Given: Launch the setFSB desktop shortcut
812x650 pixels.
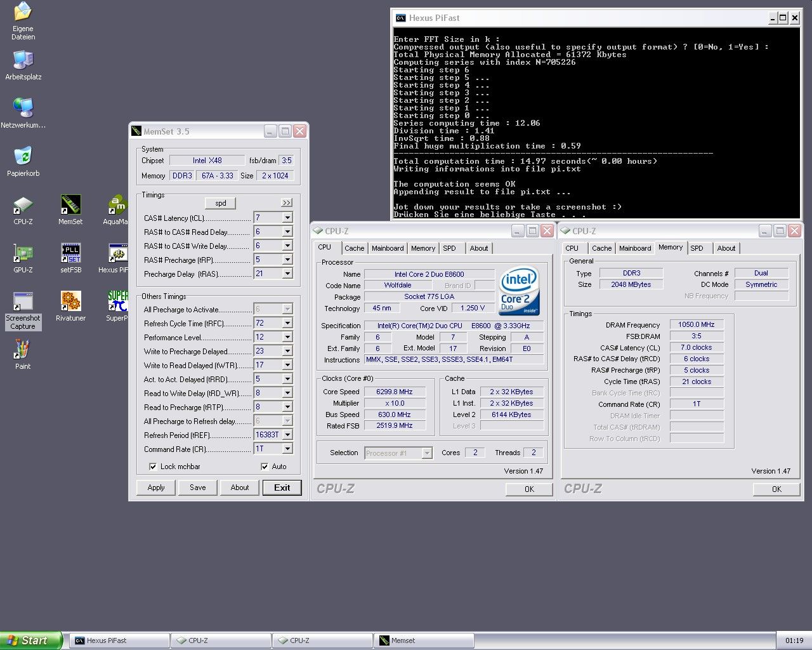Looking at the screenshot, I should (x=70, y=258).
